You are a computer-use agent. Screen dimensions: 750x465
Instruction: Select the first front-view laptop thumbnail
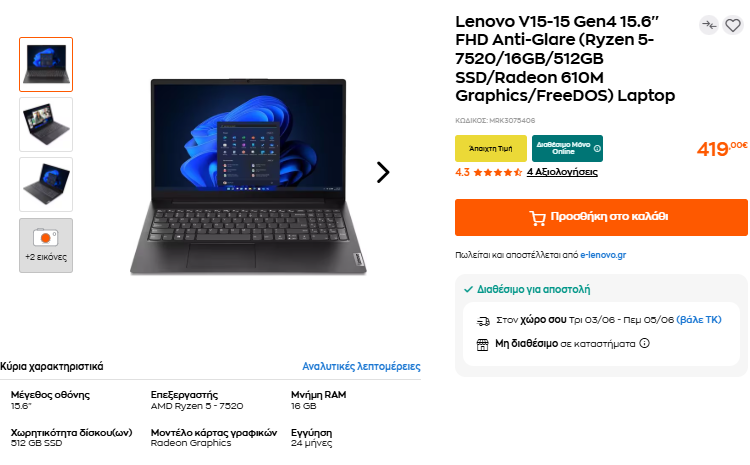click(x=46, y=64)
